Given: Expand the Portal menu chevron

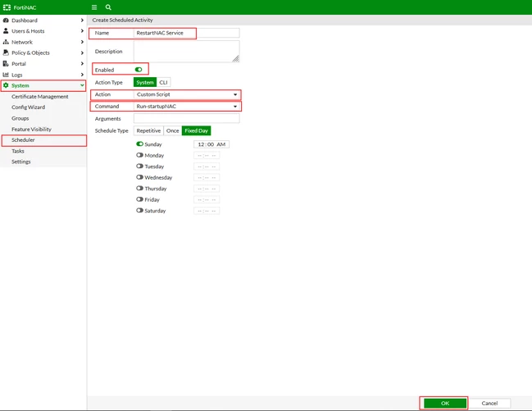Looking at the screenshot, I should pos(82,63).
